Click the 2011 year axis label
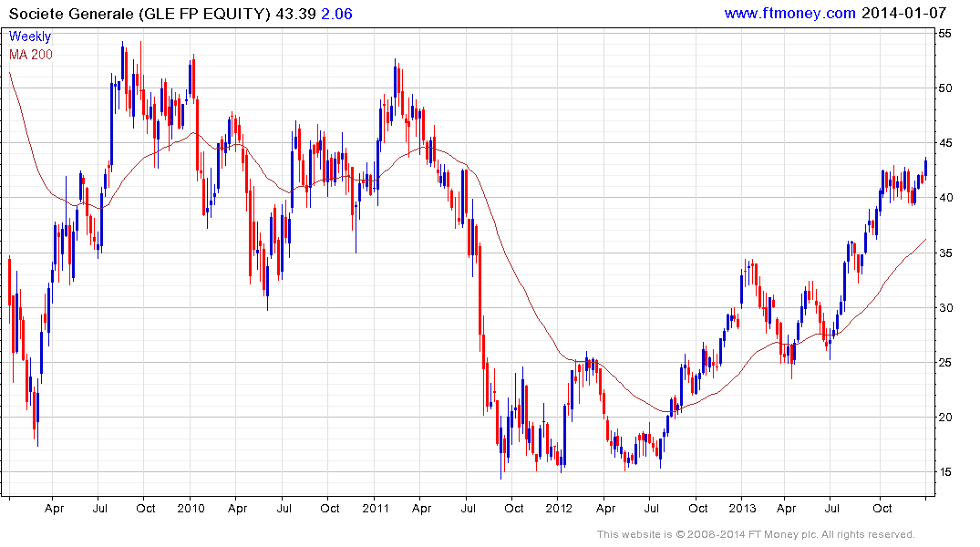Viewport: 980px width, 547px height. (376, 508)
